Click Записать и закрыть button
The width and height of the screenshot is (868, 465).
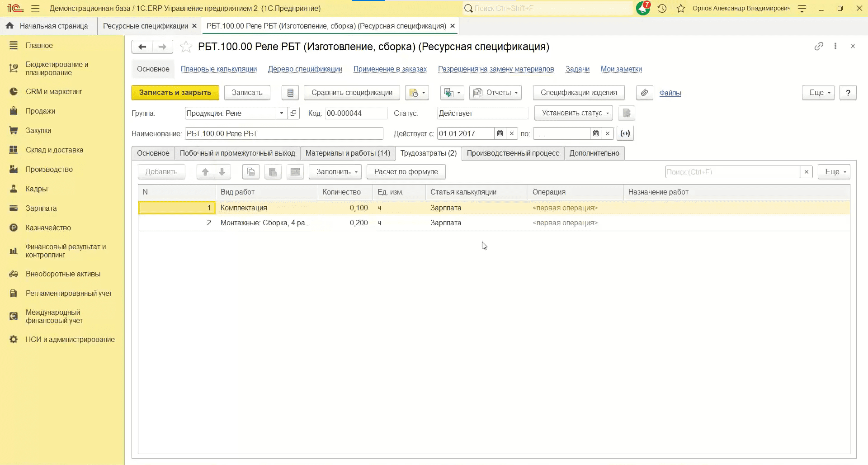pyautogui.click(x=175, y=93)
